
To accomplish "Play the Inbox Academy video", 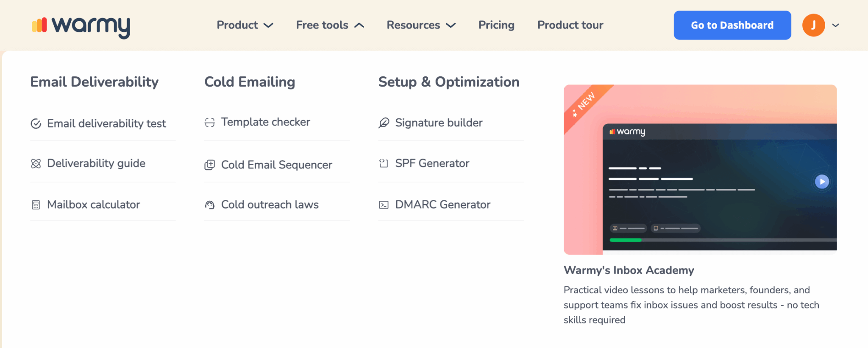I will click(822, 182).
